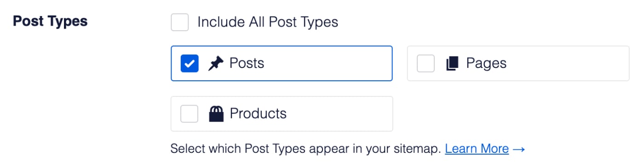The width and height of the screenshot is (644, 167).
Task: Click the stacked pages icon beside Pages
Action: (452, 64)
